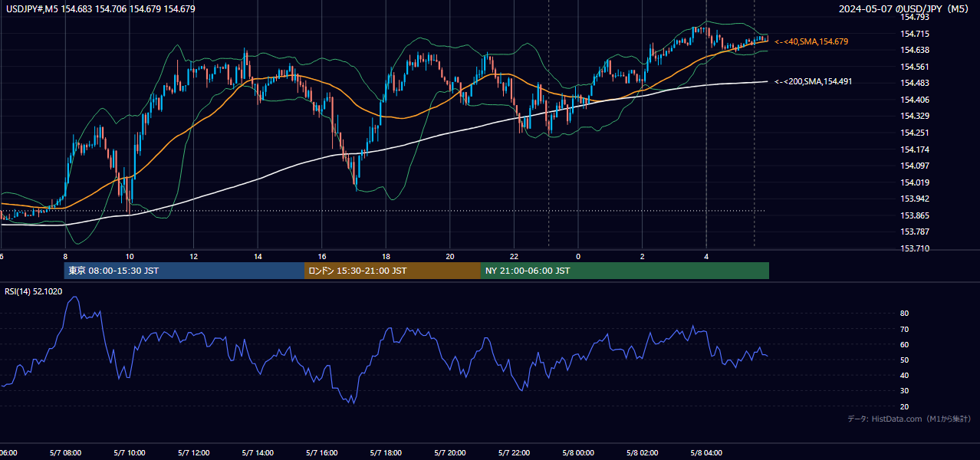This screenshot has width=980, height=460.
Task: Click the 5/8 04:00 date axis label
Action: (705, 453)
